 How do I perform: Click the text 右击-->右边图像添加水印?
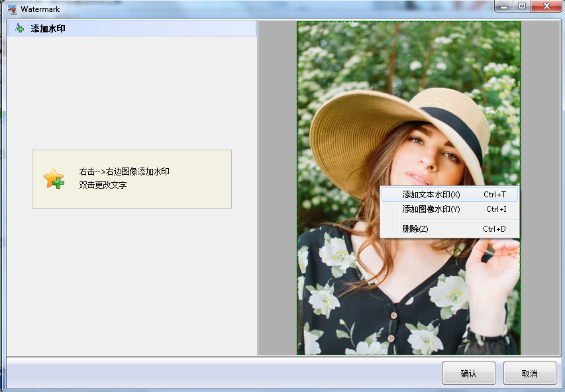[125, 171]
